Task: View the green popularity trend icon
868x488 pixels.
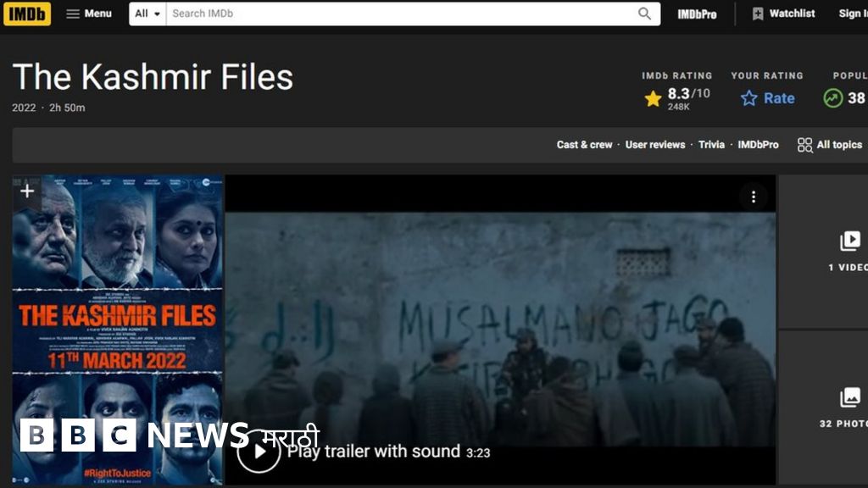Action: 833,98
